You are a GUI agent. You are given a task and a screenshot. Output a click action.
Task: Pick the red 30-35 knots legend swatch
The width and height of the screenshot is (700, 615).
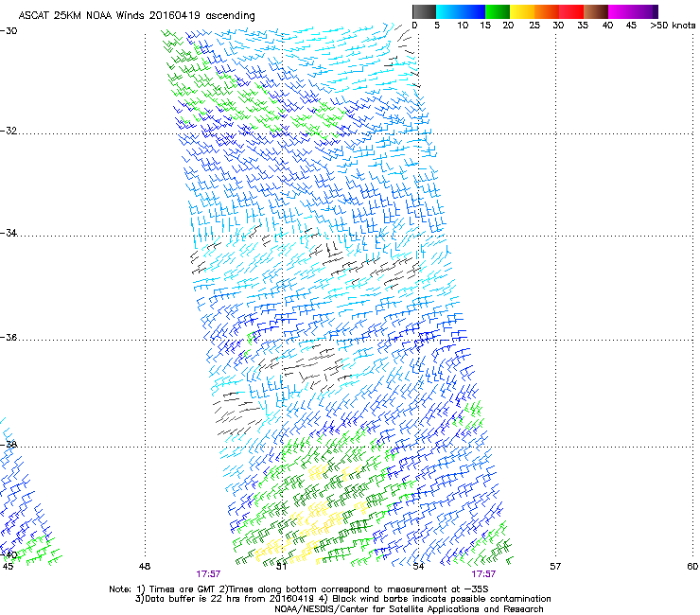pyautogui.click(x=571, y=11)
